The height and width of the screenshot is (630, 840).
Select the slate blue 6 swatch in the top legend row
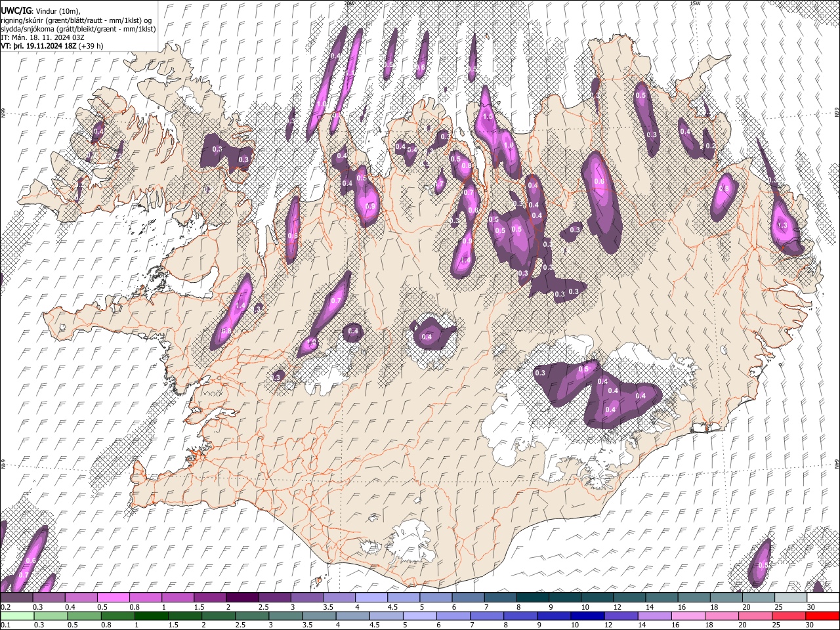click(468, 598)
